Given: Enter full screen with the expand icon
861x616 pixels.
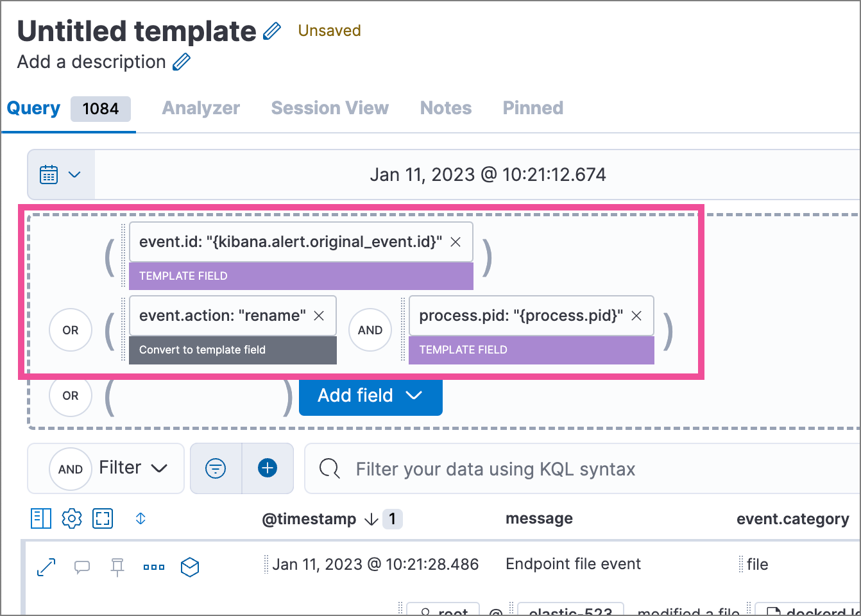Looking at the screenshot, I should click(x=103, y=518).
